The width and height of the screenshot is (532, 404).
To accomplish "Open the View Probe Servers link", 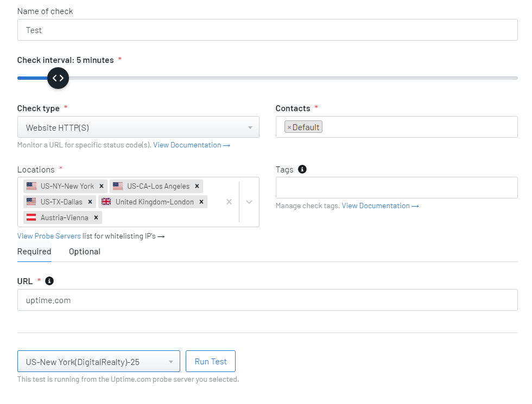I will point(49,236).
